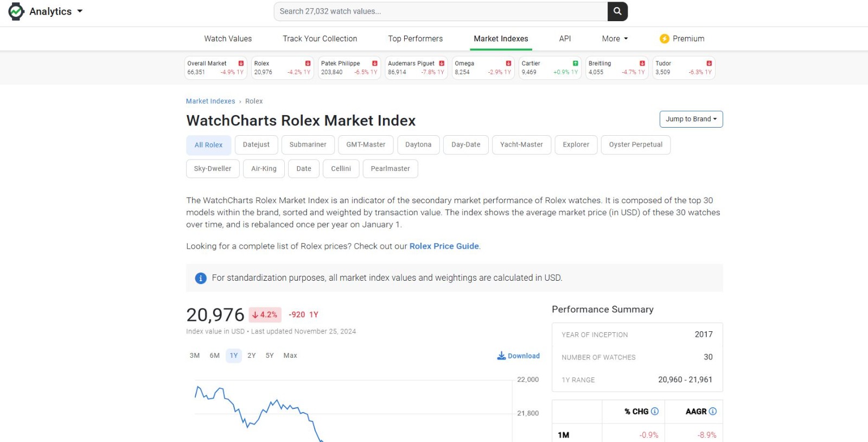Expand the More menu

pos(615,39)
